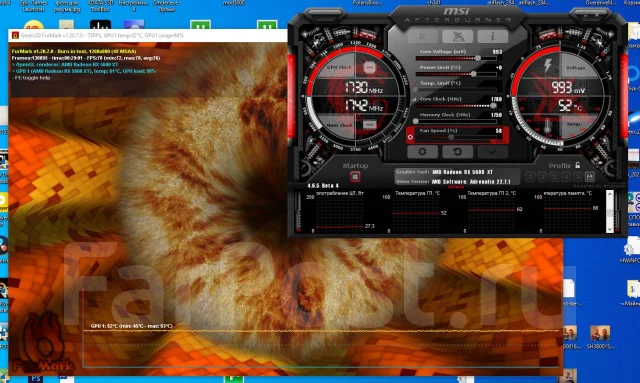Click the Memory Clock slider handle

tap(416, 121)
